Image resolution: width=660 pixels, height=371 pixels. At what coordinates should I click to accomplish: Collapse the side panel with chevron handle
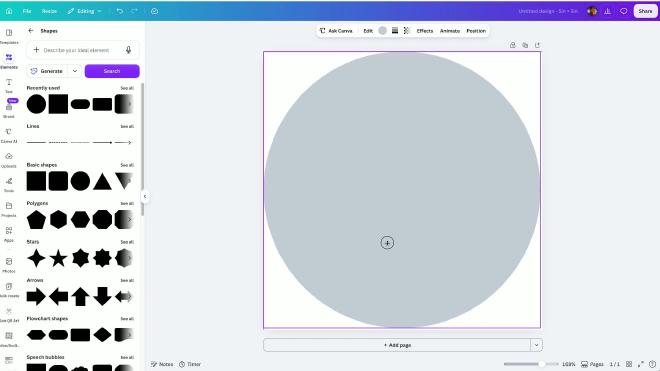click(145, 196)
